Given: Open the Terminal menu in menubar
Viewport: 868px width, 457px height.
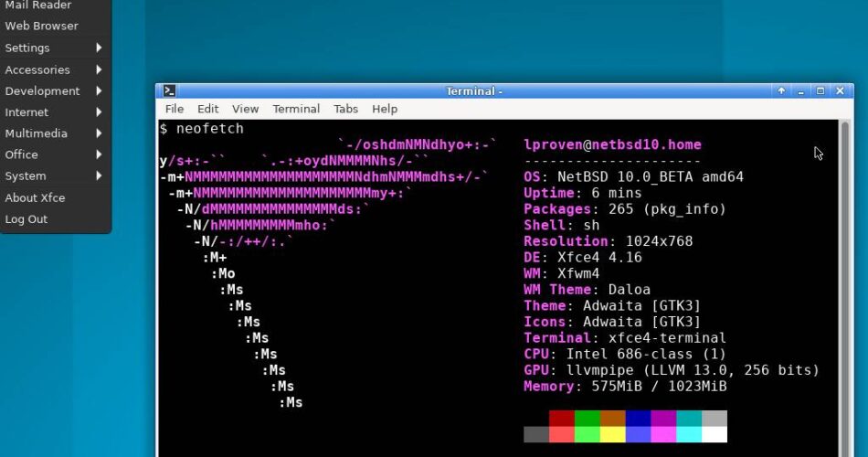Looking at the screenshot, I should click(296, 109).
